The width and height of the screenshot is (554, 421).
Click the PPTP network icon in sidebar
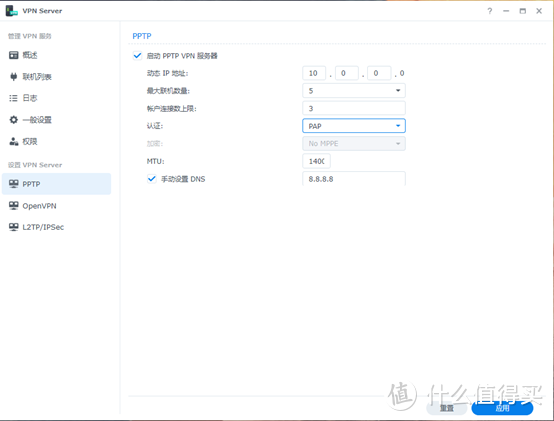[13, 184]
